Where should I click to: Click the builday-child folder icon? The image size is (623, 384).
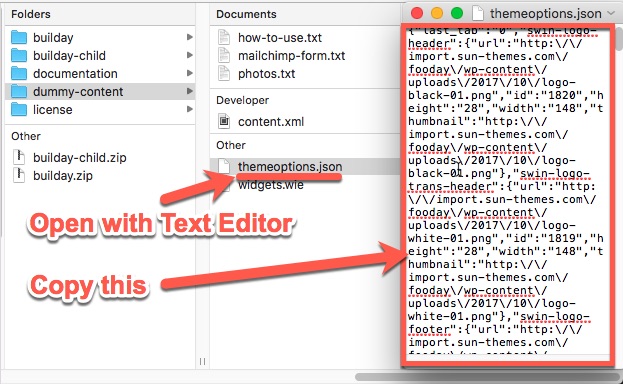[19, 55]
